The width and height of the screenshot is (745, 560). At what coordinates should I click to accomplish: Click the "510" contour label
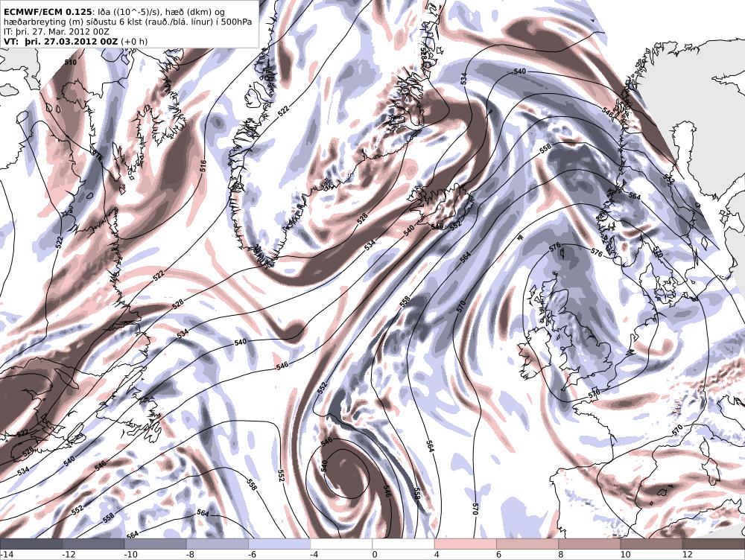point(70,63)
